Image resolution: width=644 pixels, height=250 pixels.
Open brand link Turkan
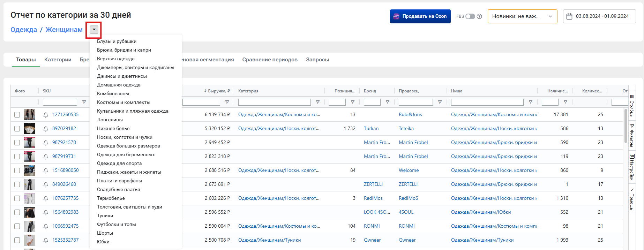371,129
